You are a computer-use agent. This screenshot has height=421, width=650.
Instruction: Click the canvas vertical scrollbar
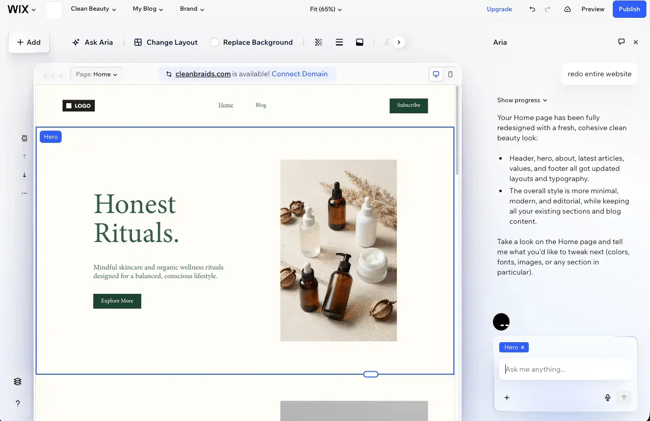(x=457, y=130)
